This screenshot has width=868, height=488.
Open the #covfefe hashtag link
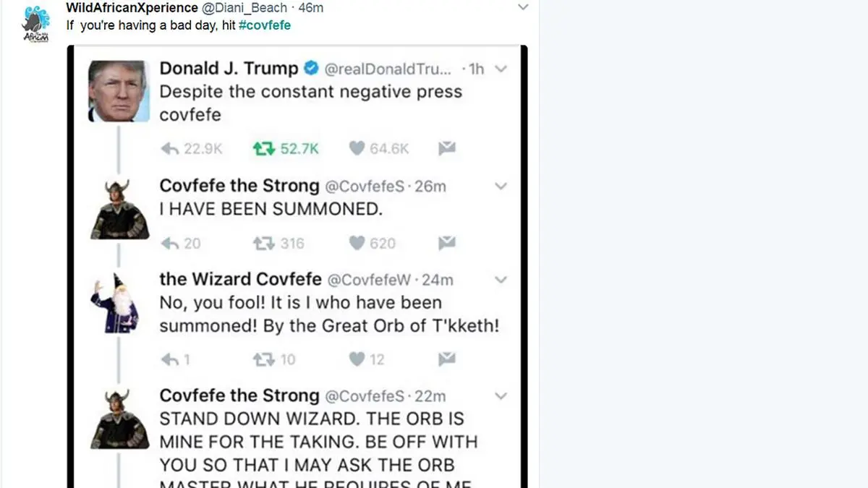[x=265, y=25]
